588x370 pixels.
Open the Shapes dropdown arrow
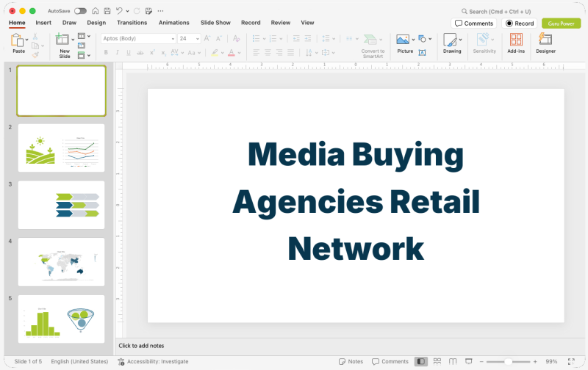[430, 39]
